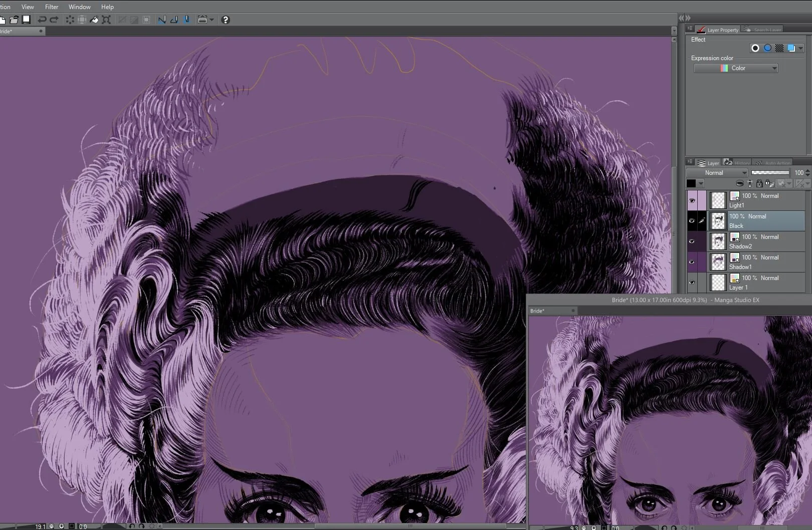Hide the Shadow2 layer

point(692,241)
